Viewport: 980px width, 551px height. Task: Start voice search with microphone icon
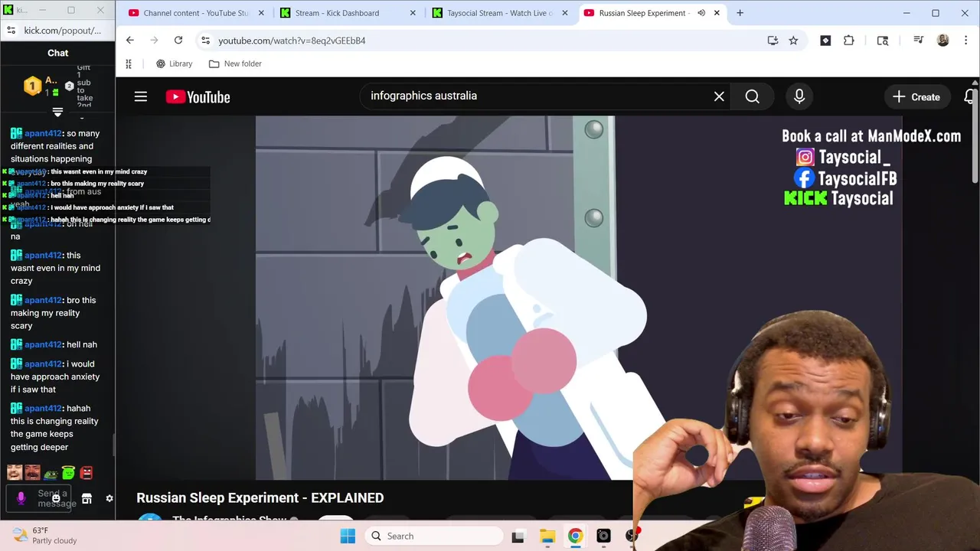[799, 96]
